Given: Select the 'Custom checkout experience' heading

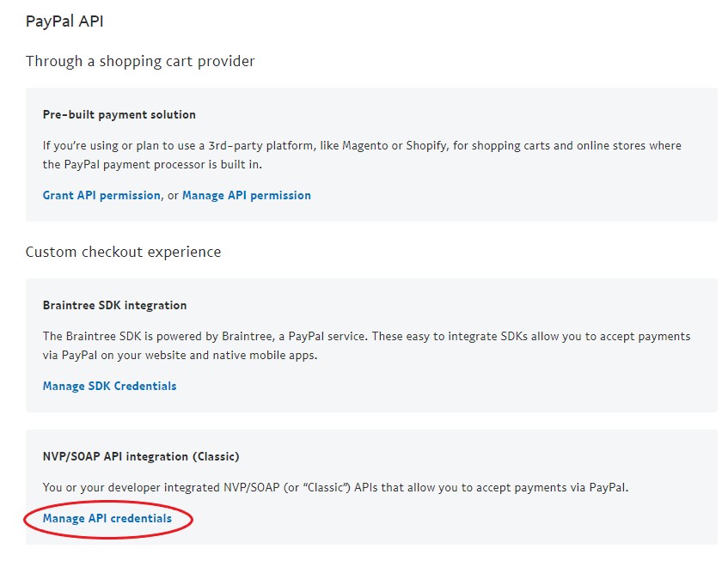Looking at the screenshot, I should (124, 252).
